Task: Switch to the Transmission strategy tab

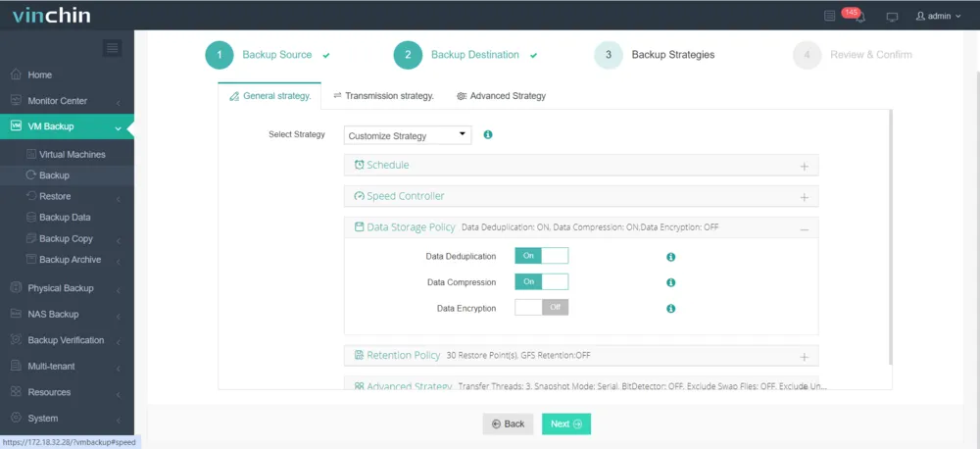Action: pyautogui.click(x=383, y=96)
